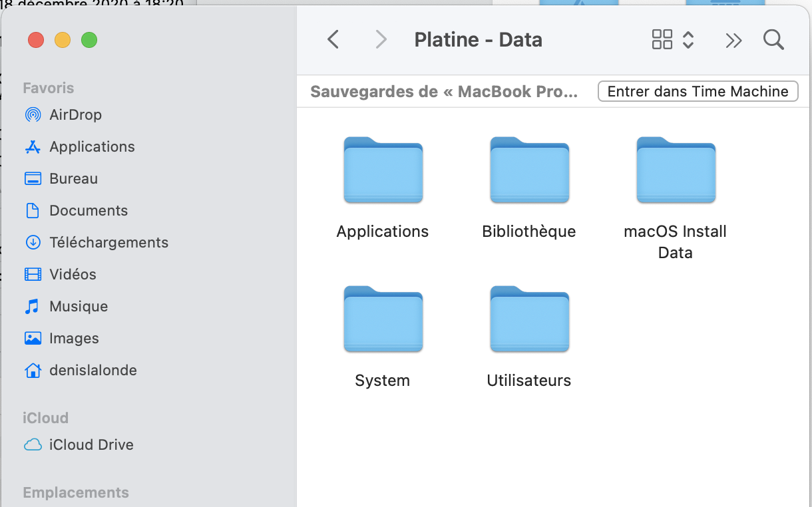Click the search magnifier icon
The image size is (812, 507).
[773, 40]
